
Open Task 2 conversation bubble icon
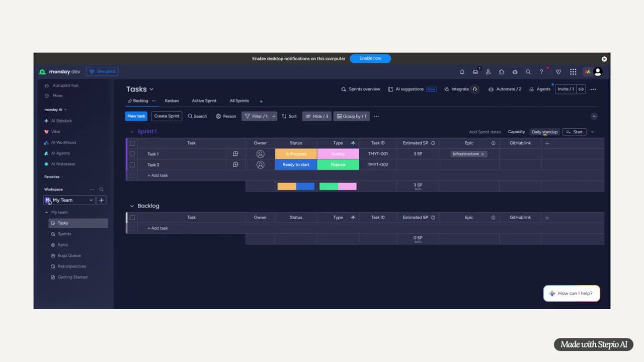(x=235, y=164)
